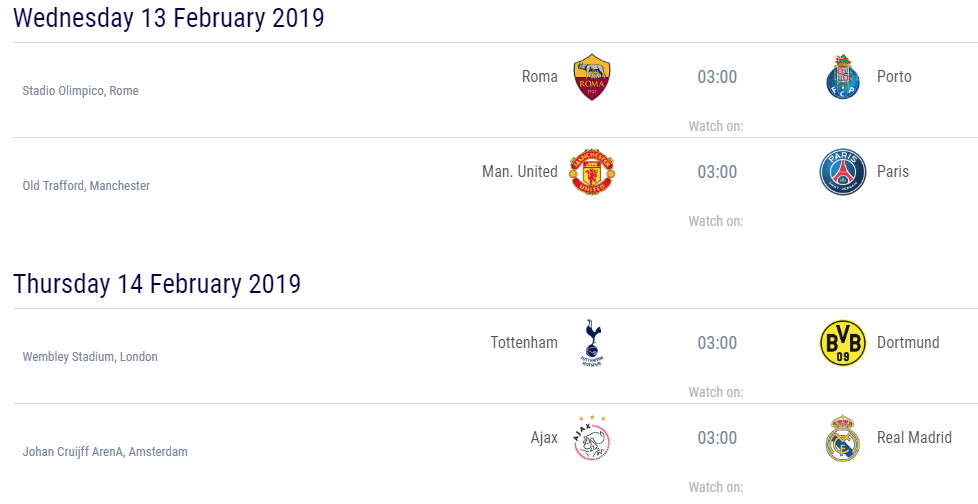The height and width of the screenshot is (504, 978).
Task: Select the Dortmund team name
Action: pos(908,342)
